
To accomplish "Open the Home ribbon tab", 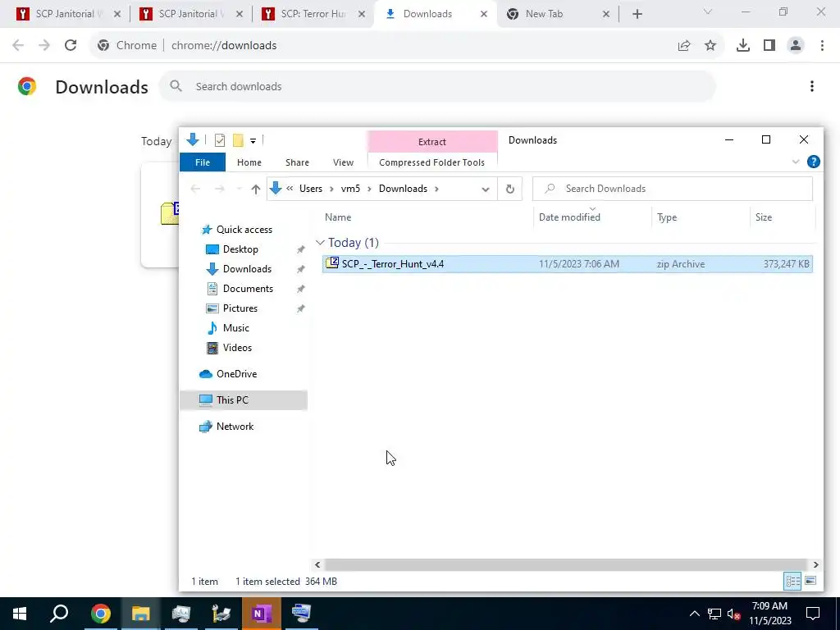I will pyautogui.click(x=249, y=162).
